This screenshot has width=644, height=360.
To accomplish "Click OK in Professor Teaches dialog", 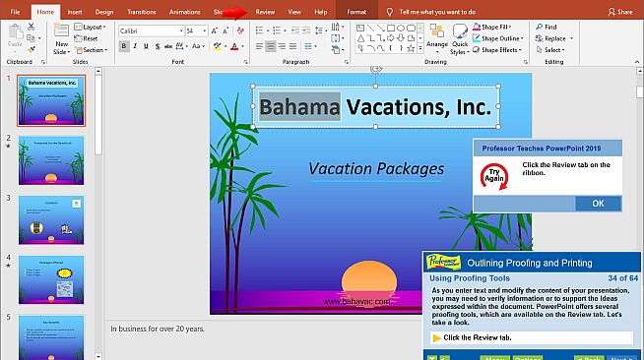I will [598, 204].
